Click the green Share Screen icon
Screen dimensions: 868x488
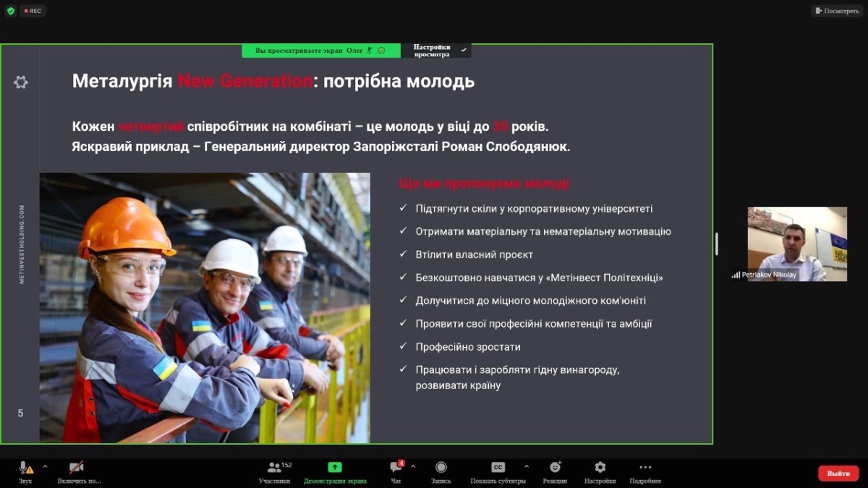click(x=334, y=468)
